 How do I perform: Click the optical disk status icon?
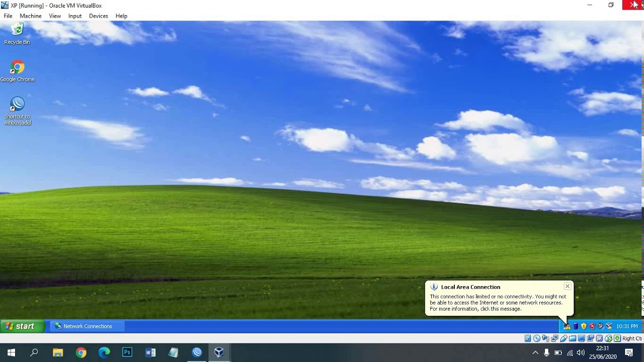[x=537, y=338]
